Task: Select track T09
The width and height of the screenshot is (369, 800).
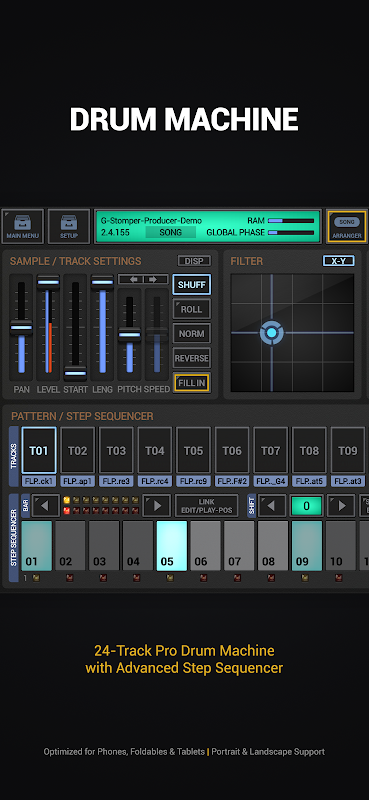Action: click(348, 451)
